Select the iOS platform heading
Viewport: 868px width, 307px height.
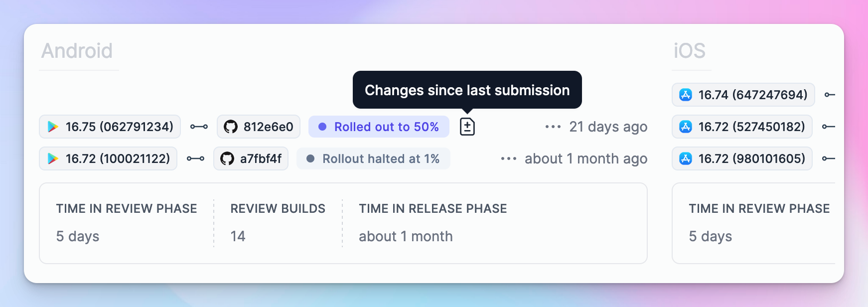[690, 51]
